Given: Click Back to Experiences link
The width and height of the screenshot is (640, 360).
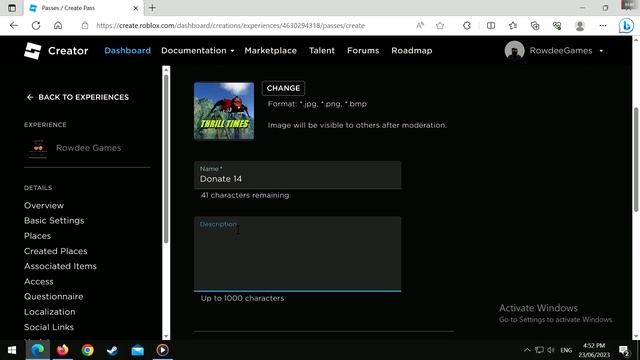Looking at the screenshot, I should coord(78,97).
